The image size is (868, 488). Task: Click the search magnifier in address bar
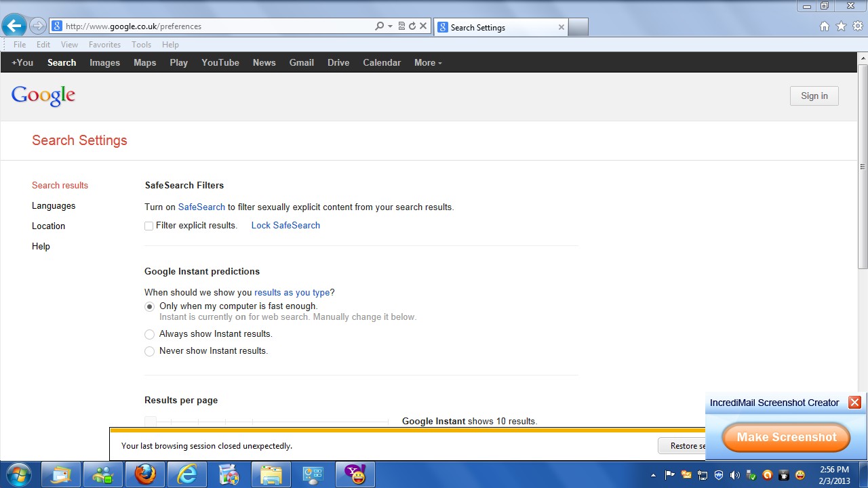click(x=380, y=26)
